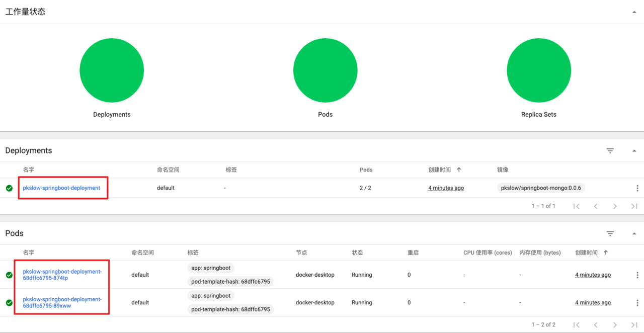The image size is (644, 333).
Task: Collapse the 工作量状态 section
Action: point(634,12)
